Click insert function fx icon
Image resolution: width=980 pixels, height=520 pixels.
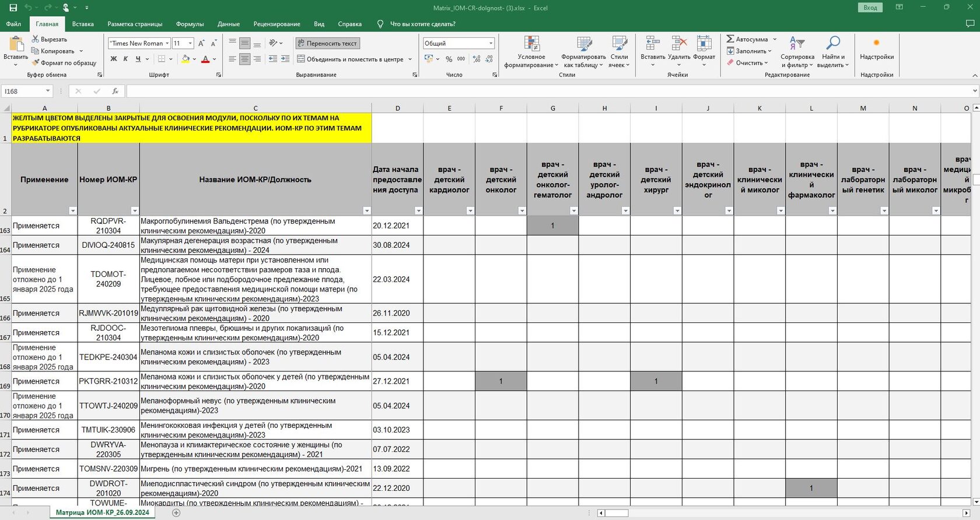click(115, 91)
